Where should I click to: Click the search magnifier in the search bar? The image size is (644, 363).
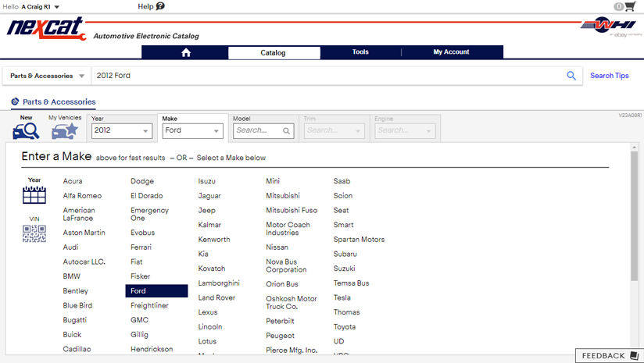pyautogui.click(x=571, y=76)
